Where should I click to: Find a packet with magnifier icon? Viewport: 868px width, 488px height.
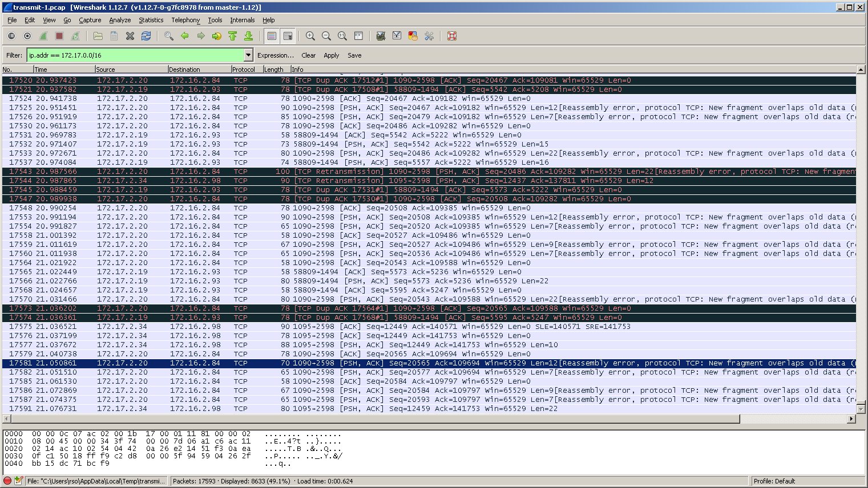(169, 36)
